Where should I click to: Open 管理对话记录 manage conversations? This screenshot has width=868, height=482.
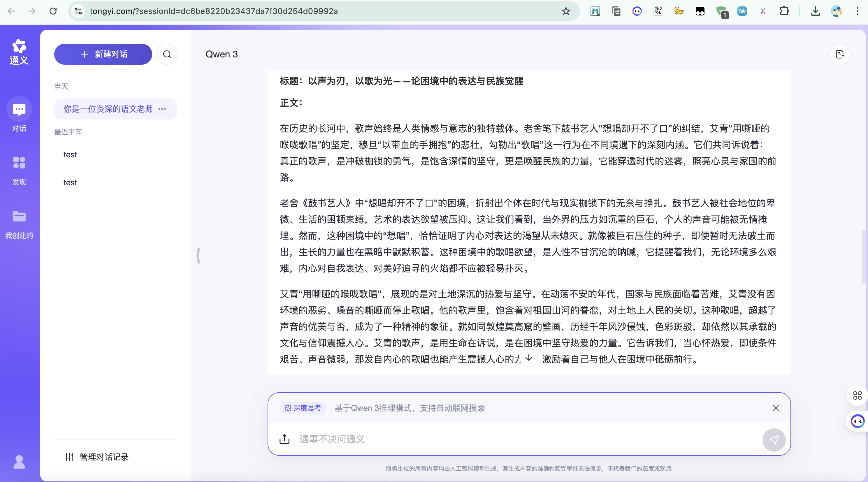click(x=97, y=457)
